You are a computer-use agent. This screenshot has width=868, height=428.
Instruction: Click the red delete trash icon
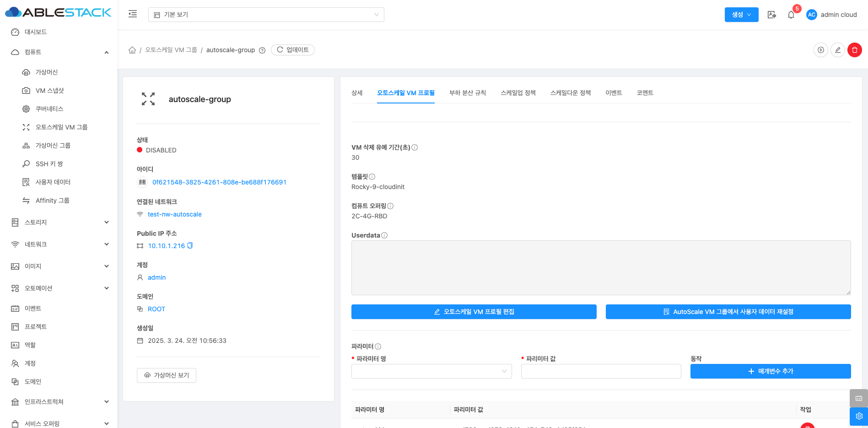click(x=854, y=50)
